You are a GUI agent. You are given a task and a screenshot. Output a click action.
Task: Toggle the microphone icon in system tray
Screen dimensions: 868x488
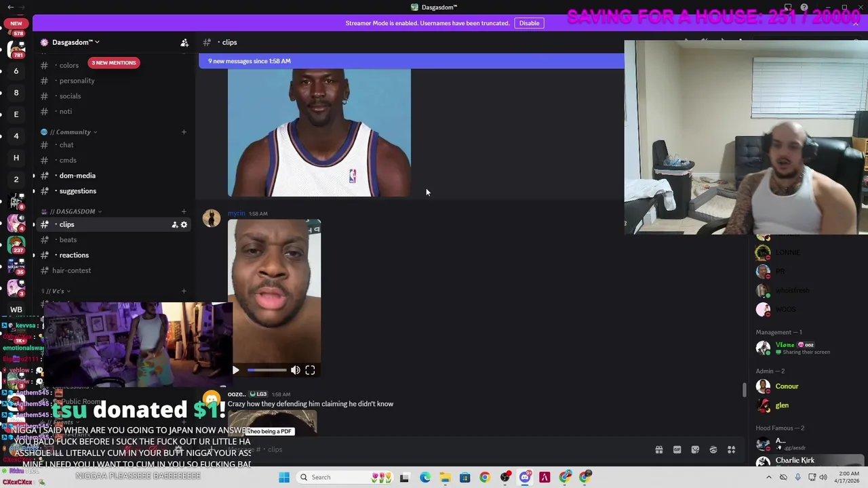click(797, 477)
